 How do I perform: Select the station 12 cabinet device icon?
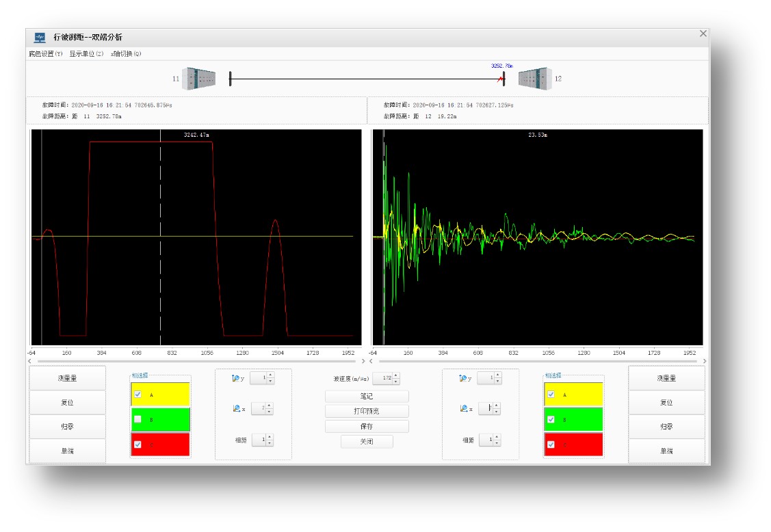click(x=535, y=79)
